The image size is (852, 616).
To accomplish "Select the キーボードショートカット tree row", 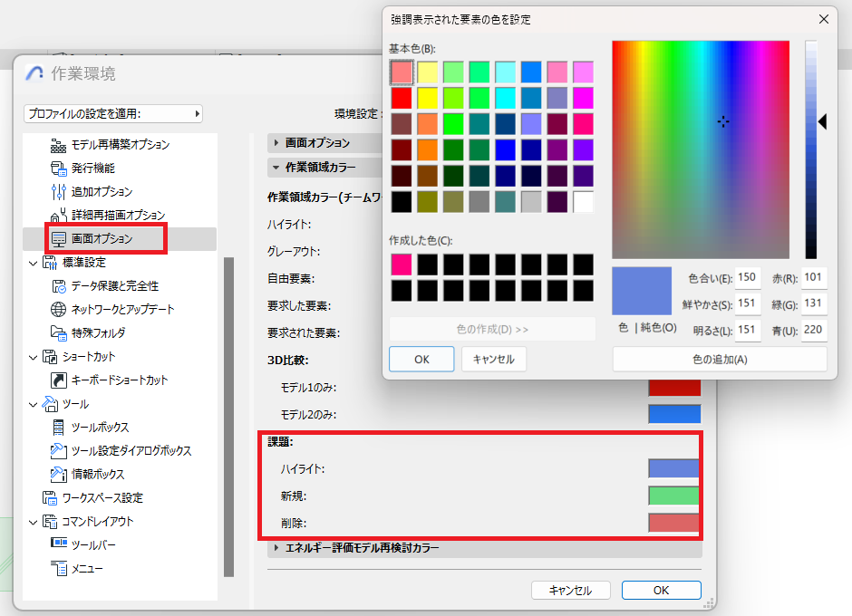I will click(120, 380).
